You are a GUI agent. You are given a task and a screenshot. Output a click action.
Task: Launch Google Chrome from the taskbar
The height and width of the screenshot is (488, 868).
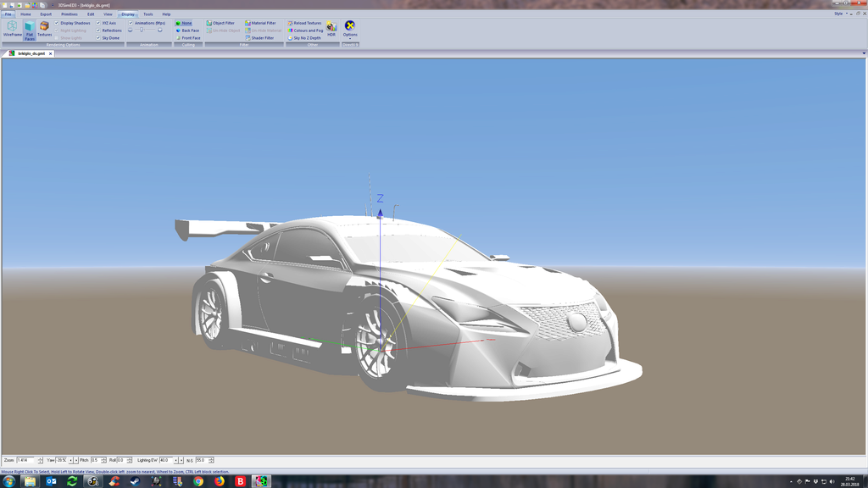(x=198, y=481)
